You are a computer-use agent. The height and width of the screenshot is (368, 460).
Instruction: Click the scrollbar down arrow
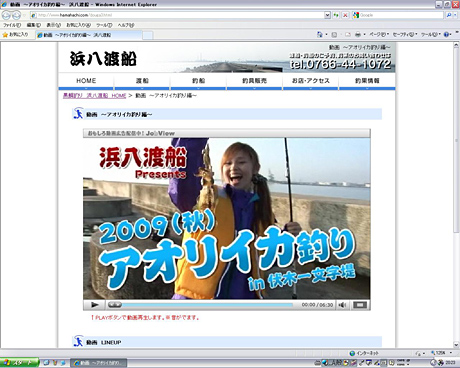pos(456,345)
